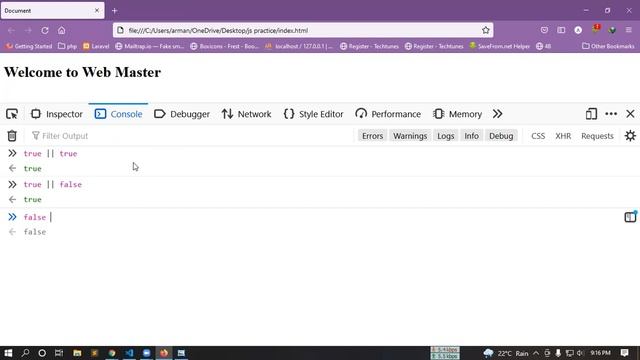Toggle the XHR filter

pyautogui.click(x=563, y=136)
